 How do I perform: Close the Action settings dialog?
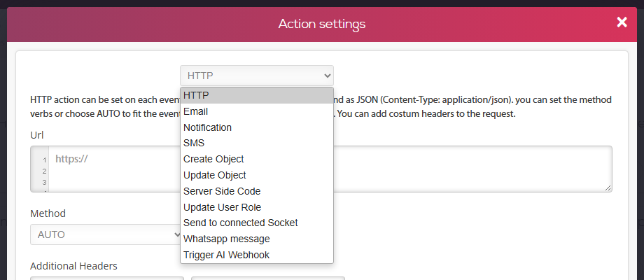click(622, 22)
